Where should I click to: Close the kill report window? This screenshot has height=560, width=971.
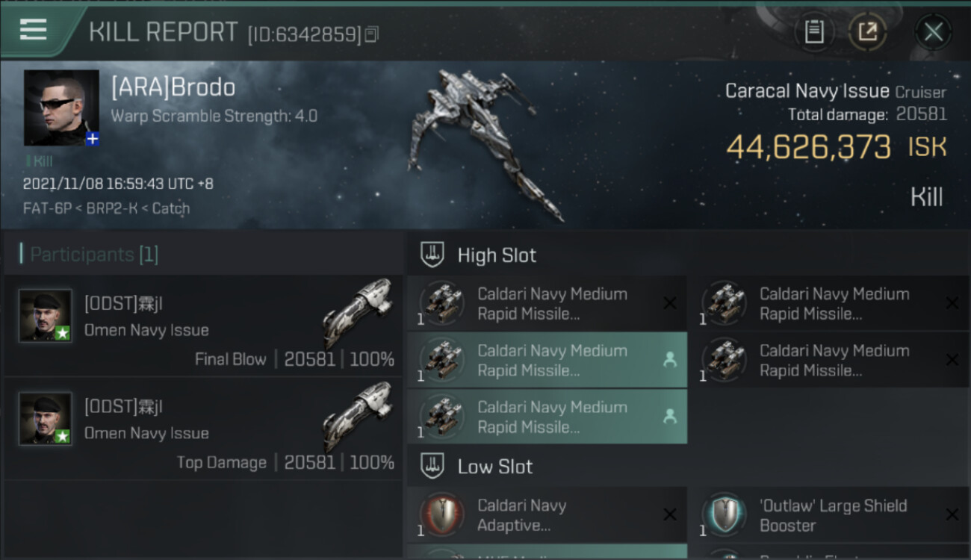coord(933,32)
